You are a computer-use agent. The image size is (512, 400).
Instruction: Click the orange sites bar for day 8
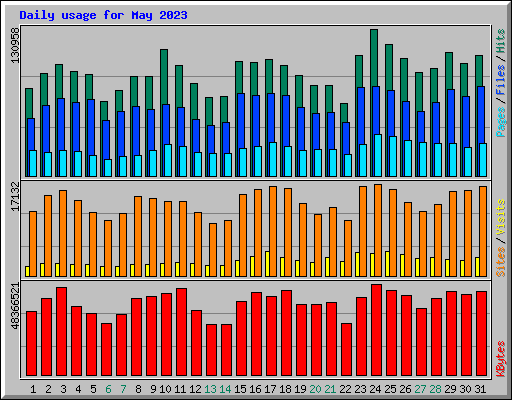point(138,236)
